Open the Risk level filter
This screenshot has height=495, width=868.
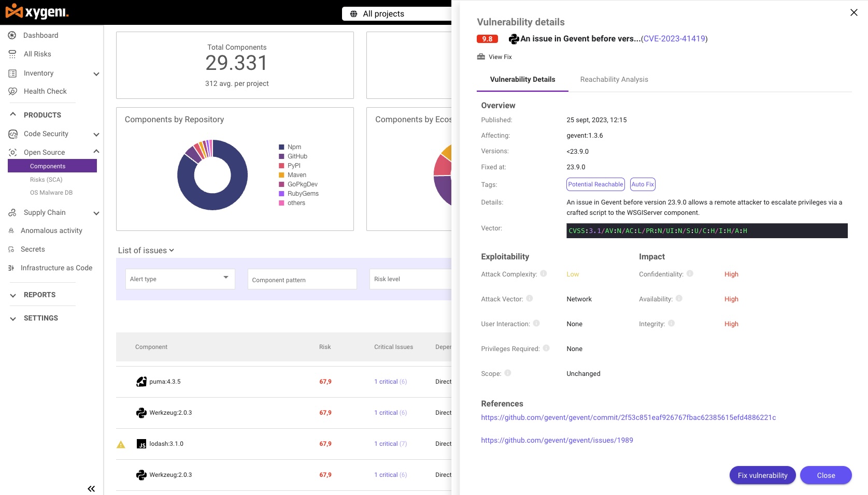[410, 279]
